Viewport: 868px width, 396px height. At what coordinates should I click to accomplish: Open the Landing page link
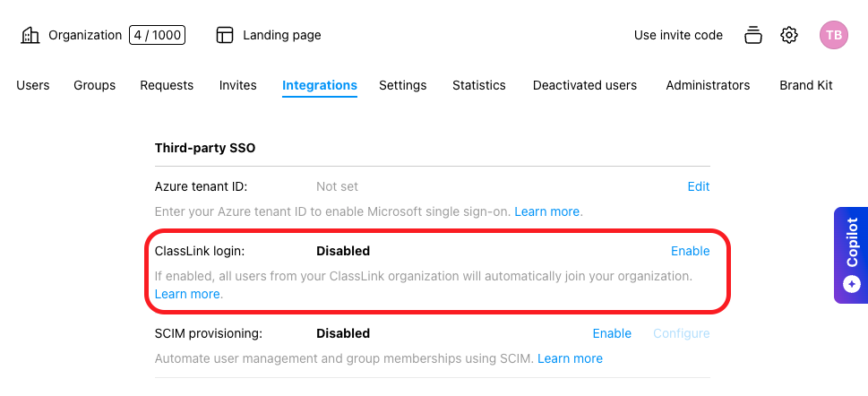pos(282,36)
